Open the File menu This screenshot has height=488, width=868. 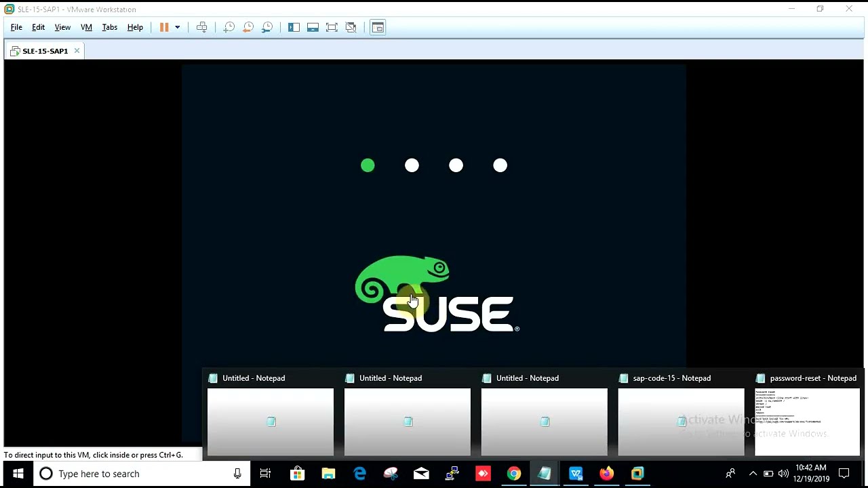16,27
